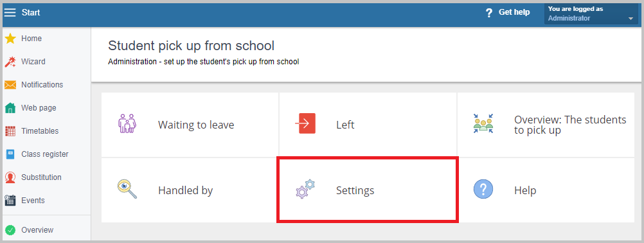Click the Home star icon
Screen dimensions: 644x243
click(10, 39)
